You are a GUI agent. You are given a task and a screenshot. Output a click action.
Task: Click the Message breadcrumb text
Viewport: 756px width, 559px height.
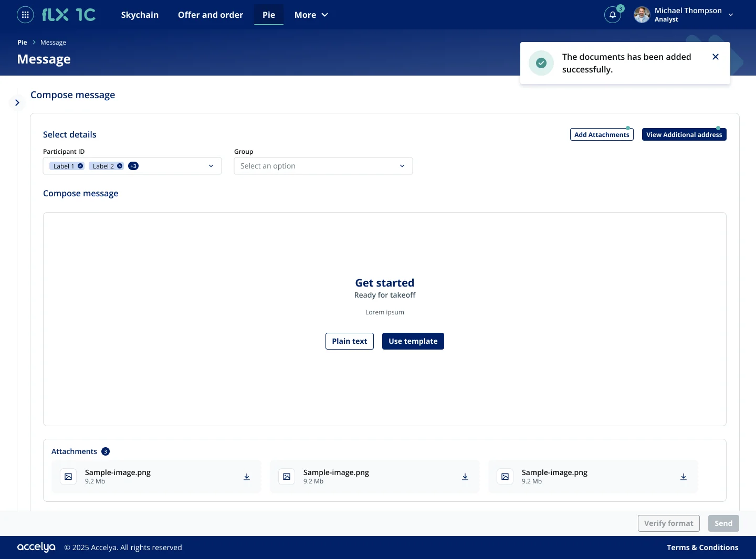pyautogui.click(x=53, y=43)
